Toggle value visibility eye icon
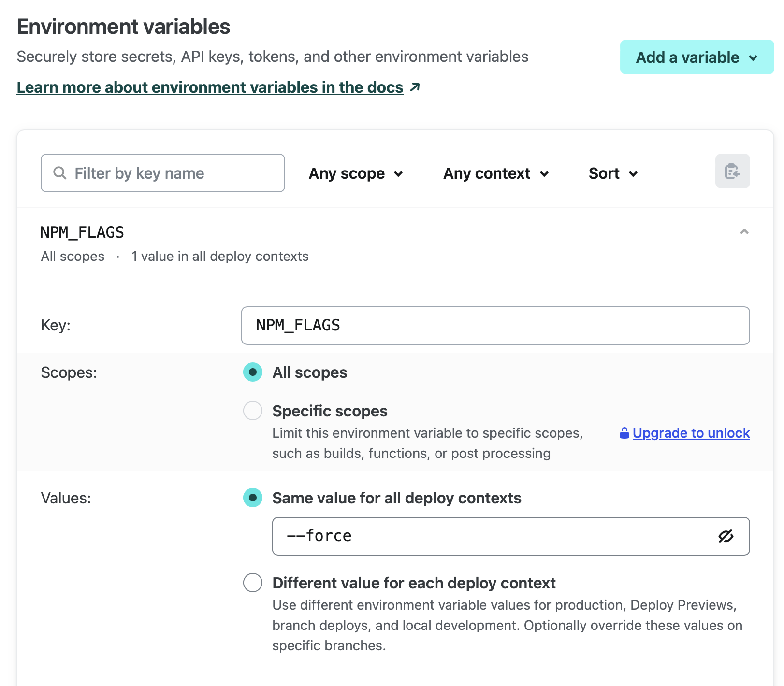This screenshot has height=686, width=784. (726, 536)
